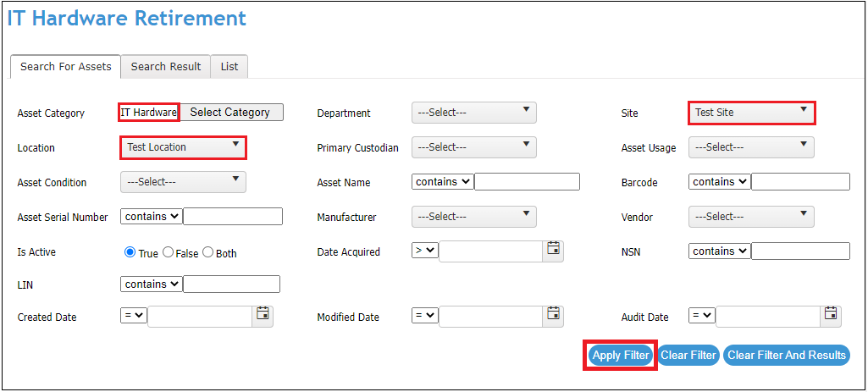This screenshot has height=392, width=868.
Task: Click the IT Hardware category value
Action: click(x=149, y=113)
